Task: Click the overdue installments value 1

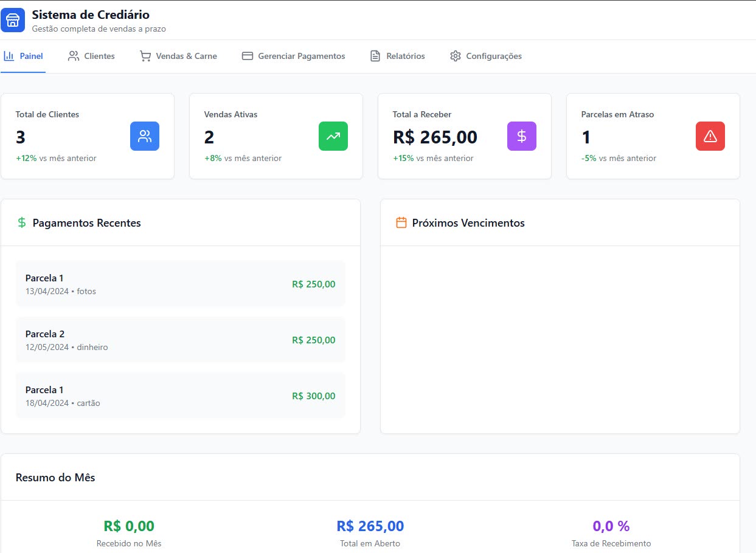Action: click(x=586, y=137)
